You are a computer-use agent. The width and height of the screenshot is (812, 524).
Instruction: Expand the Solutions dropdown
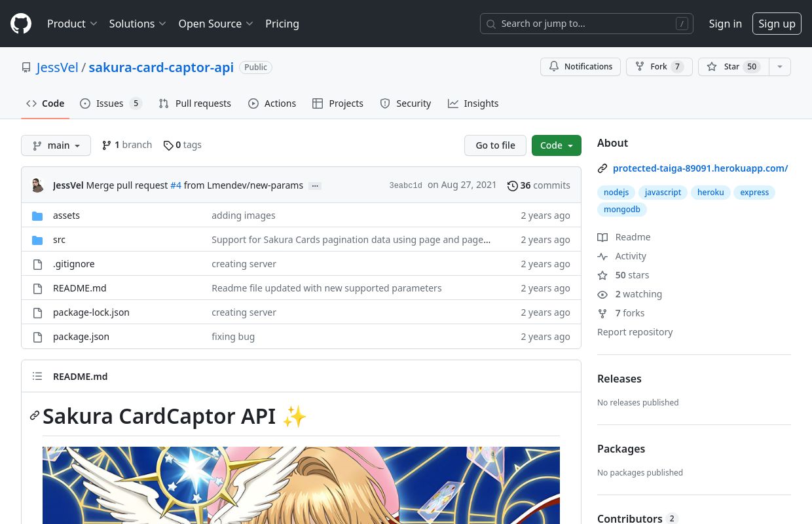(x=138, y=24)
